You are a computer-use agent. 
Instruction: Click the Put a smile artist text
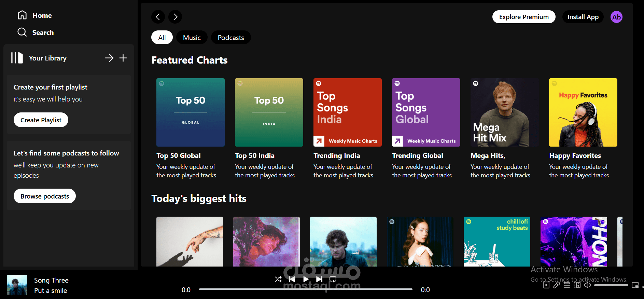coord(51,290)
